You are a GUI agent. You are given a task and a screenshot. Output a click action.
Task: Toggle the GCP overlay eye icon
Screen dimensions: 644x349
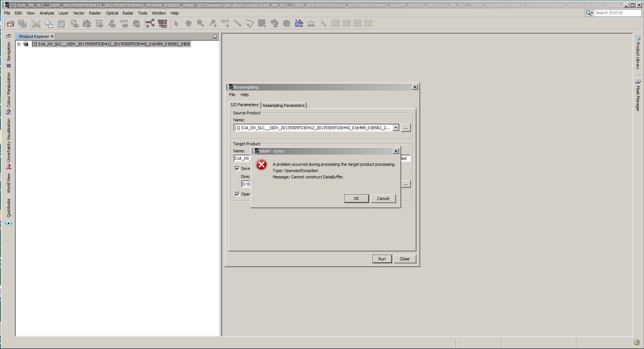(x=124, y=23)
